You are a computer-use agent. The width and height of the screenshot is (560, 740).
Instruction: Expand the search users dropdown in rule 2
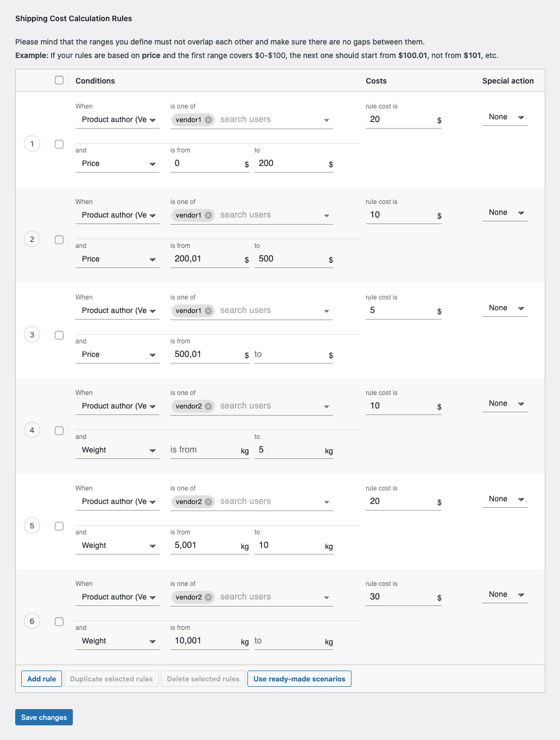pos(326,215)
